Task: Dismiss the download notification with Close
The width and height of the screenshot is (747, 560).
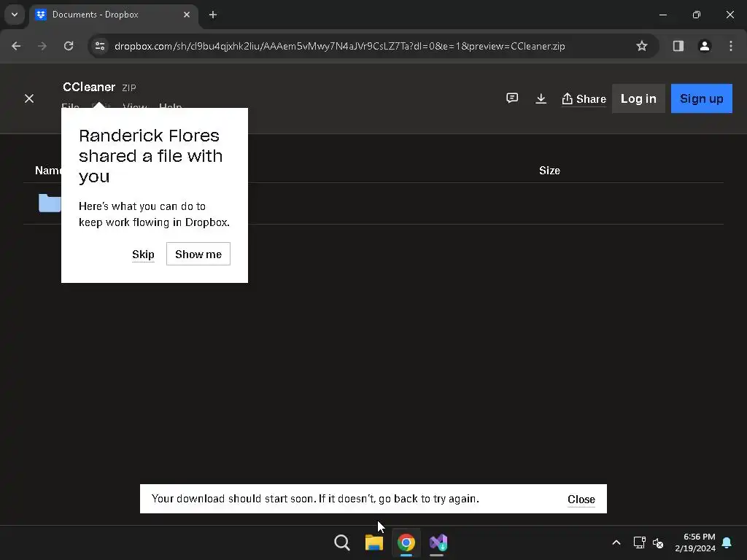Action: [581, 499]
